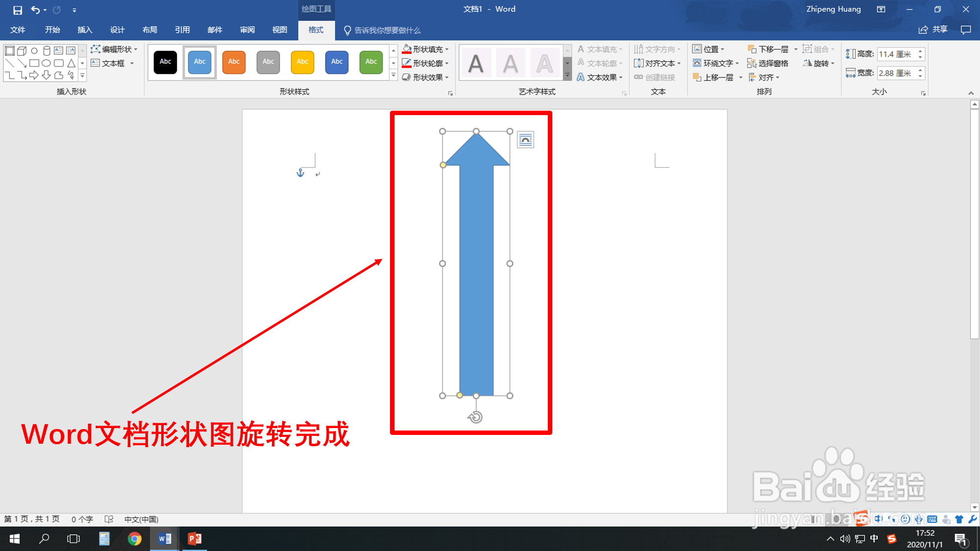
Task: Expand the Shape Fill (形状填充) dropdown
Action: (x=447, y=49)
